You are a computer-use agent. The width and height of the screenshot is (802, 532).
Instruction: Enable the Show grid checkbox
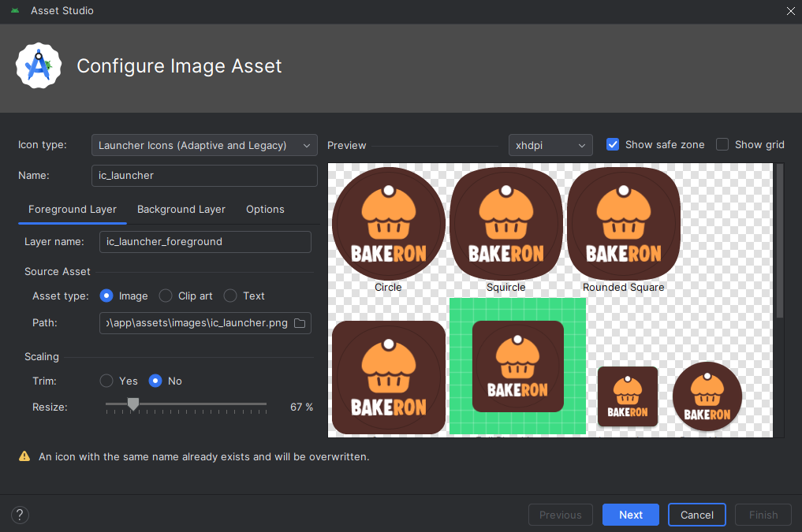pos(722,144)
